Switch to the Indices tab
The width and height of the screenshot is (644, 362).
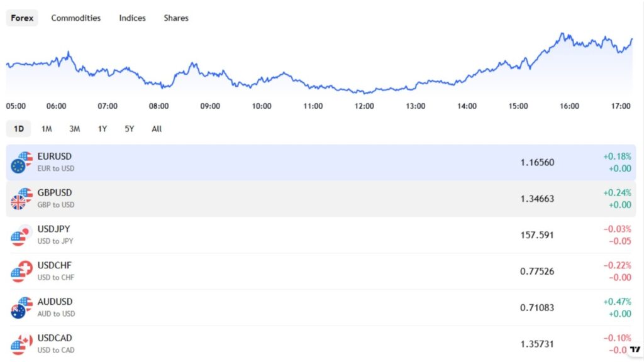click(132, 18)
